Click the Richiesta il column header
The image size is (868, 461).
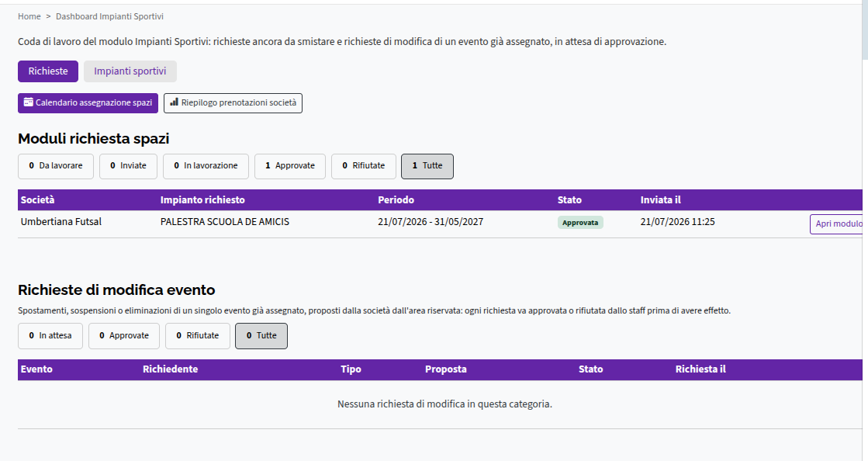click(700, 369)
